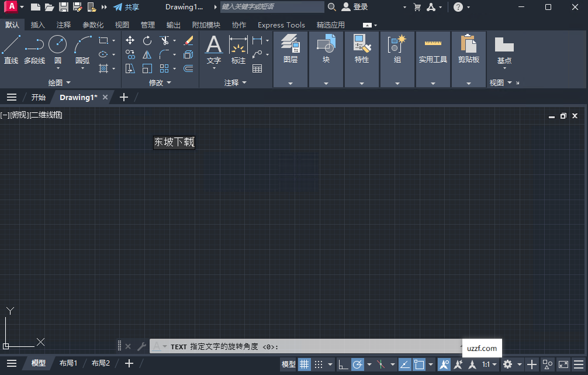This screenshot has width=588, height=375.
Task: Open the 插入 (Insert) ribbon tab
Action: [x=38, y=25]
